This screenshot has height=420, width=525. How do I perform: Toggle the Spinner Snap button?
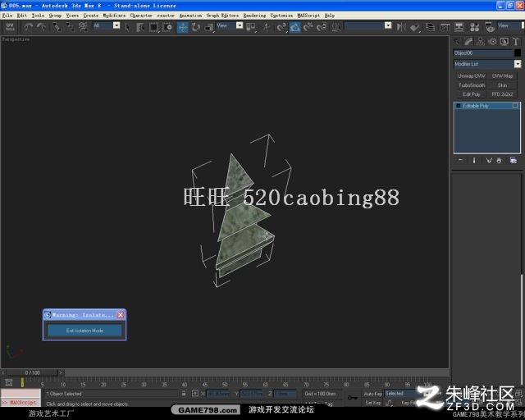pos(322,27)
